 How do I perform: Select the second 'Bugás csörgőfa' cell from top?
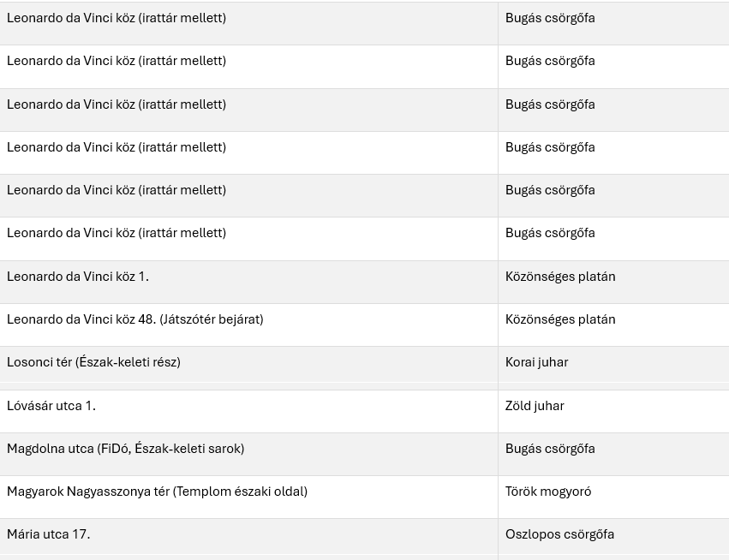pyautogui.click(x=550, y=61)
